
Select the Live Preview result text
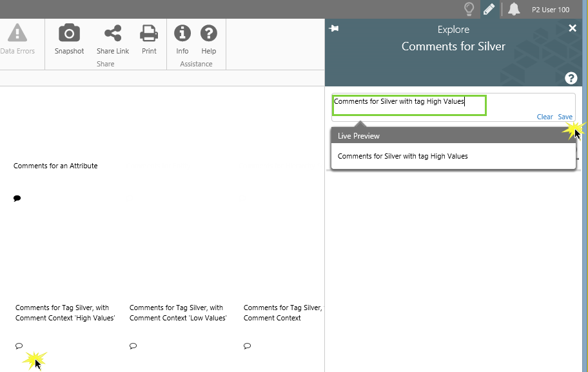tap(403, 156)
